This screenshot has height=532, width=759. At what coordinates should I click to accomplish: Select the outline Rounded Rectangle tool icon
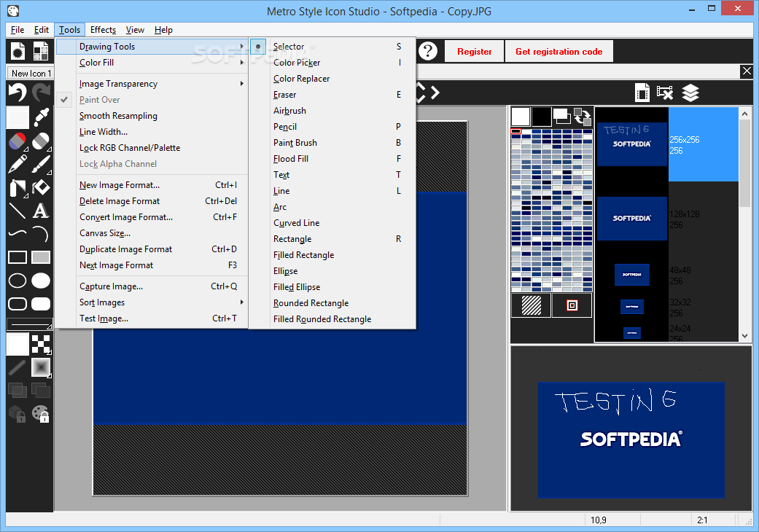[17, 304]
